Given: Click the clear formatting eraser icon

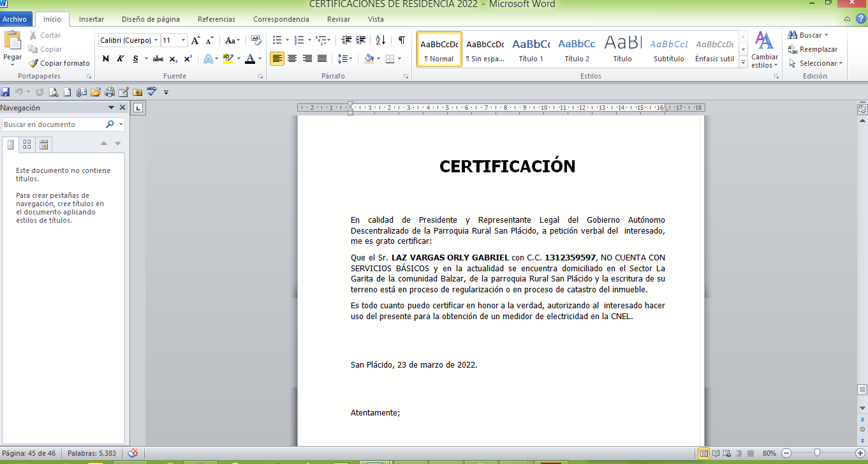Looking at the screenshot, I should (x=256, y=40).
